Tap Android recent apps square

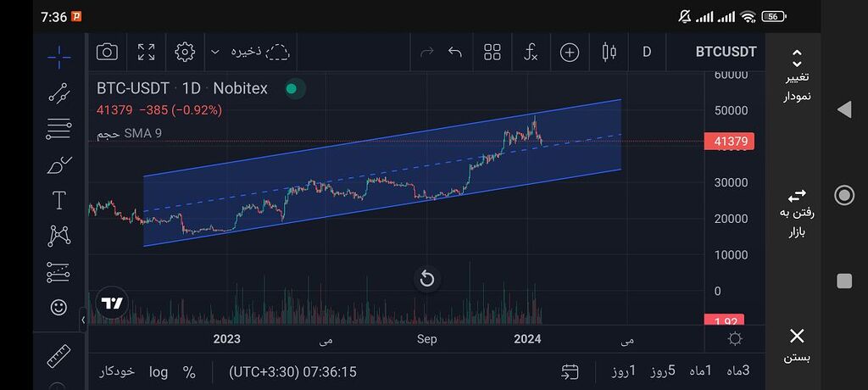point(844,281)
